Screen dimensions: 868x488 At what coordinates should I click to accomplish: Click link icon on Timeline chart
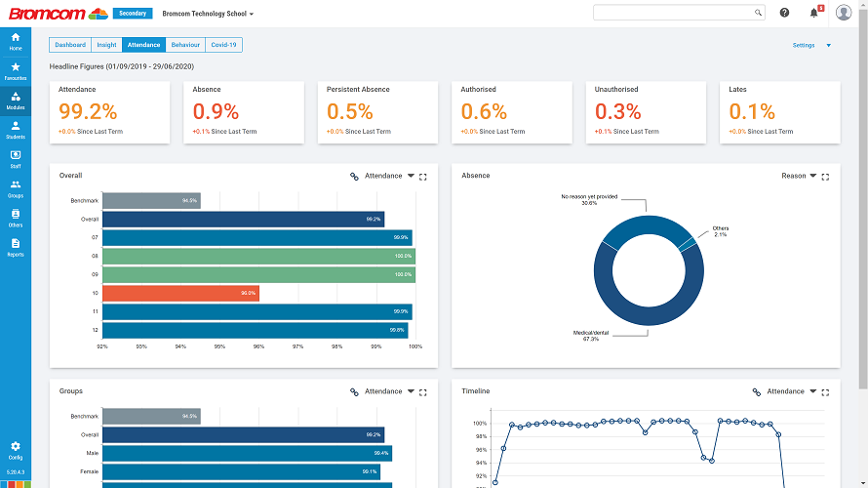[757, 391]
